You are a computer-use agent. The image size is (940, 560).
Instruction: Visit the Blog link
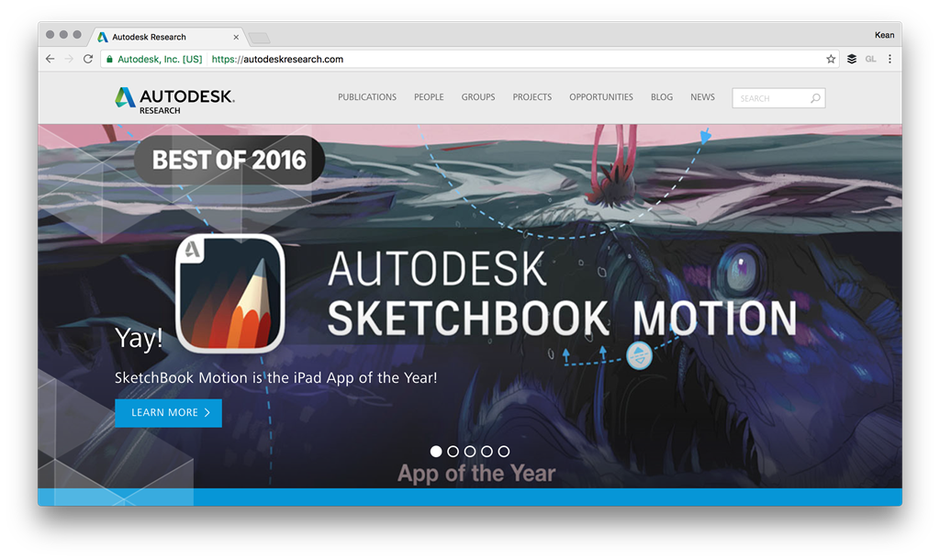click(662, 97)
